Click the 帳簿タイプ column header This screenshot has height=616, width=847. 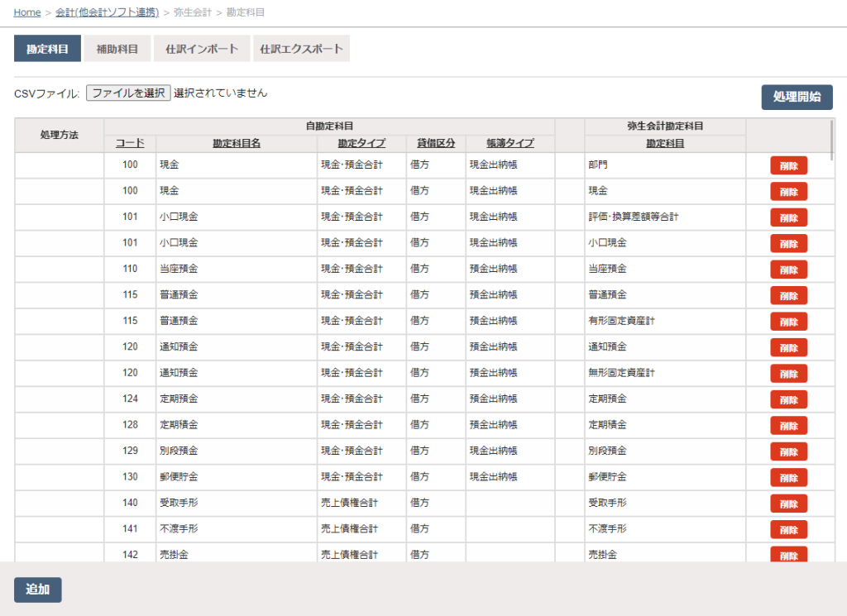pyautogui.click(x=510, y=143)
